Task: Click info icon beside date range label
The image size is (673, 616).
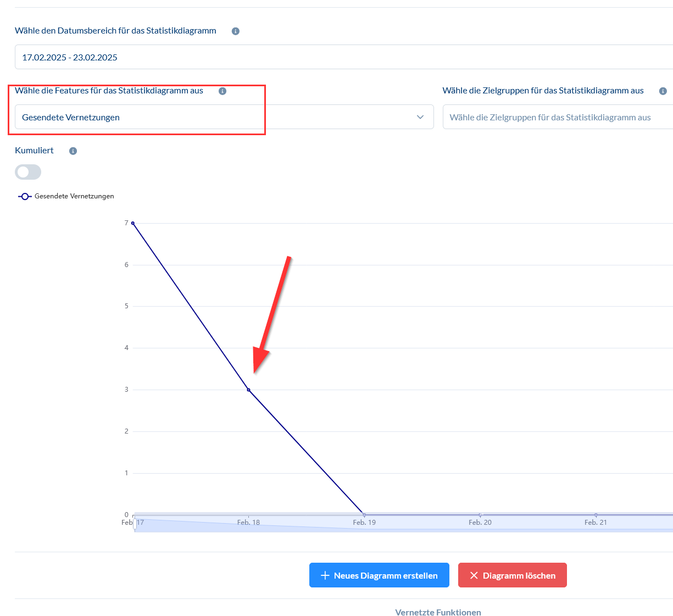Action: coord(236,31)
